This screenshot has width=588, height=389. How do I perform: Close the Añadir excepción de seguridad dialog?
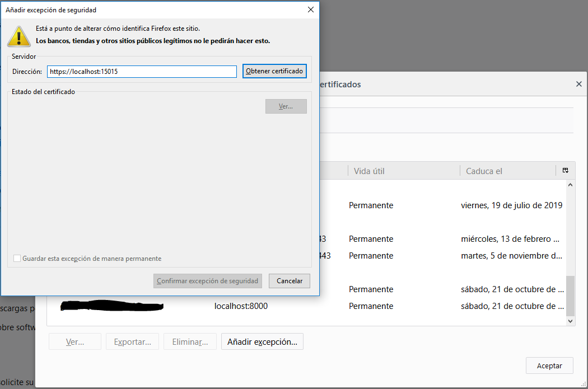310,10
